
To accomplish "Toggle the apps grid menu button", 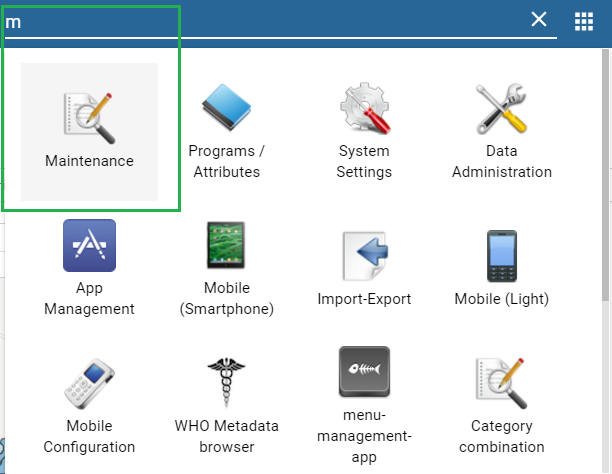I will 584,21.
